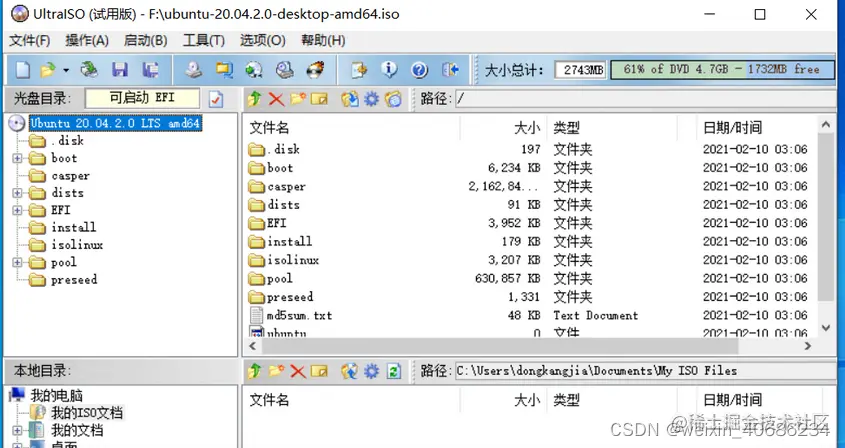Click the Add files toolbar icon
This screenshot has width=845, height=448.
point(359,70)
